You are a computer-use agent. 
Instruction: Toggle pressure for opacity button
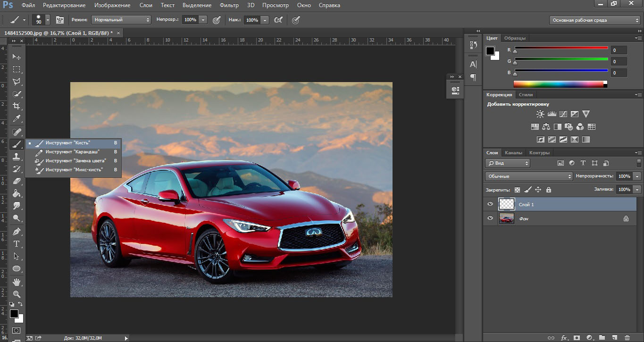coord(217,20)
